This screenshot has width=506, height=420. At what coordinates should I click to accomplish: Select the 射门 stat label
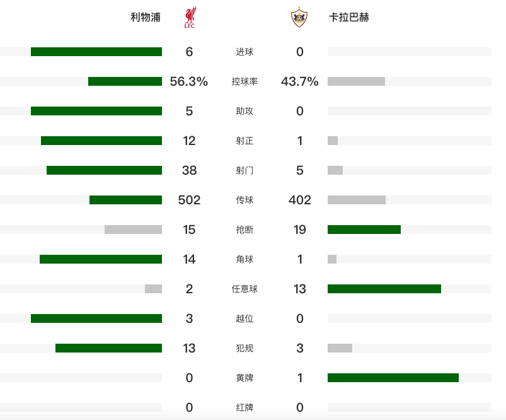point(244,170)
